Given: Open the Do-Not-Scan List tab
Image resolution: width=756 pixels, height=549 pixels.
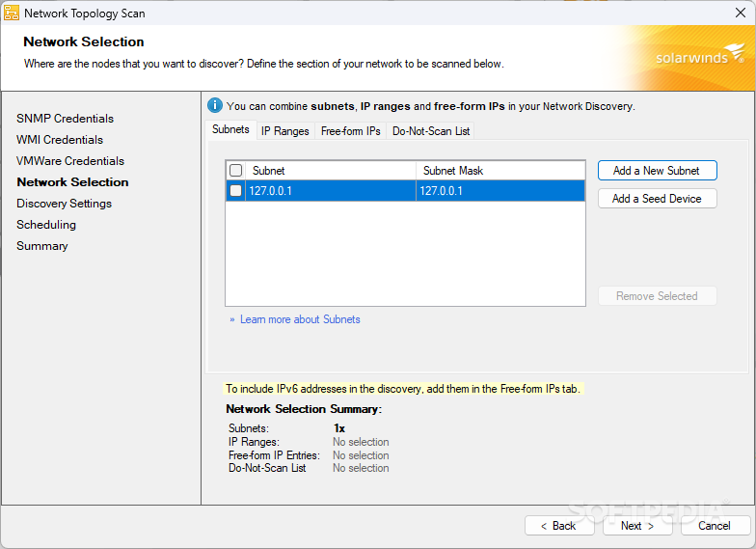Looking at the screenshot, I should tap(430, 131).
